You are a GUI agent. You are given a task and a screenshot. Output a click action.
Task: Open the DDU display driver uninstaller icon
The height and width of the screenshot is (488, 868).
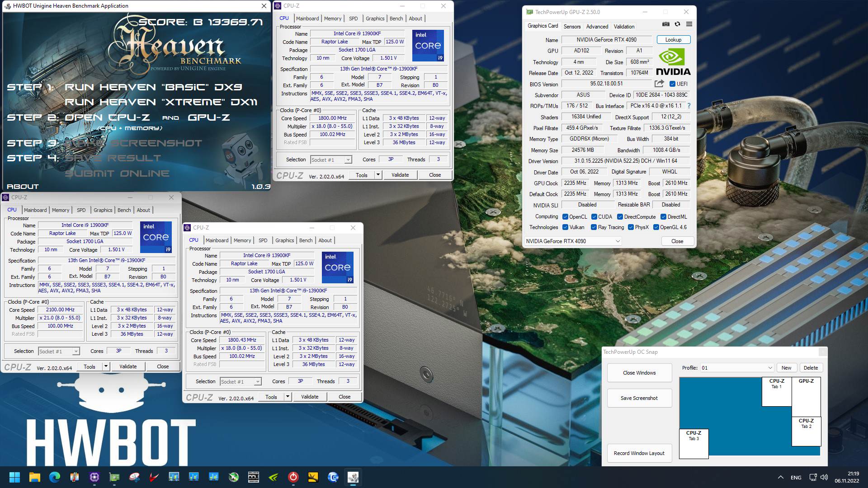click(x=253, y=477)
